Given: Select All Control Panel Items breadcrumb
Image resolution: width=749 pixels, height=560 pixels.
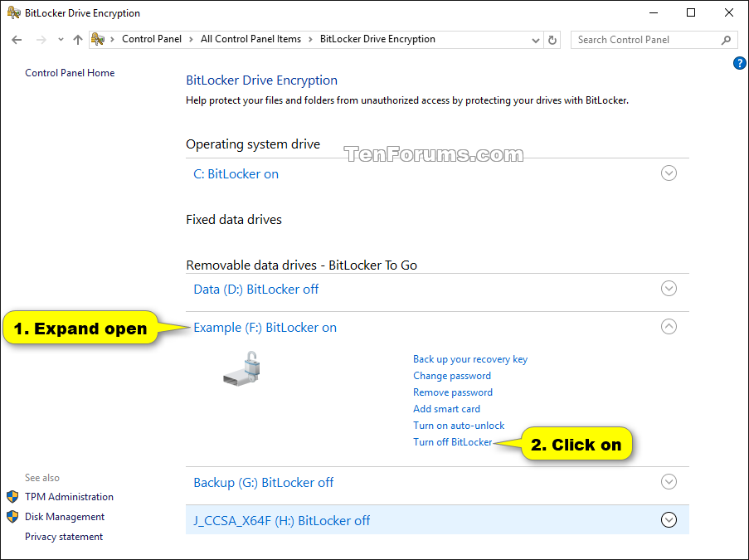Looking at the screenshot, I should pos(250,39).
